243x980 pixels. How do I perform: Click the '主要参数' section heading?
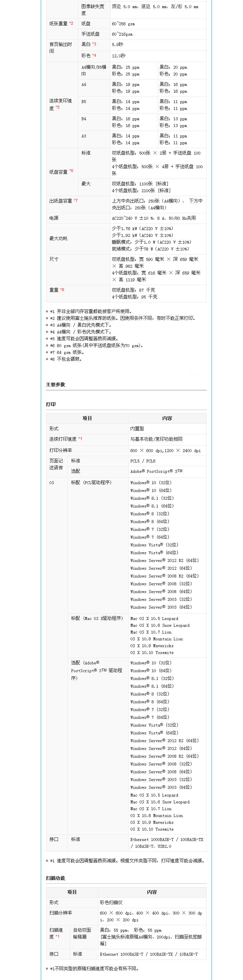click(55, 384)
